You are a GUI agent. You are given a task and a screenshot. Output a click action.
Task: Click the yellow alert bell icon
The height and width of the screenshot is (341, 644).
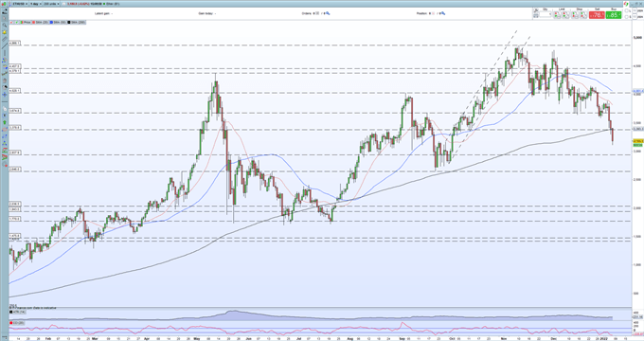(x=5, y=32)
